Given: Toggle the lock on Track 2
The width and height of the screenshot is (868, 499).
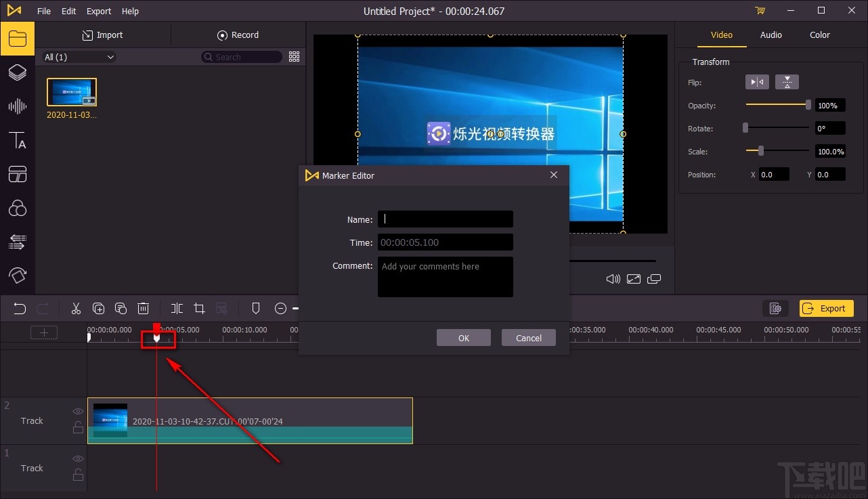Looking at the screenshot, I should [78, 427].
